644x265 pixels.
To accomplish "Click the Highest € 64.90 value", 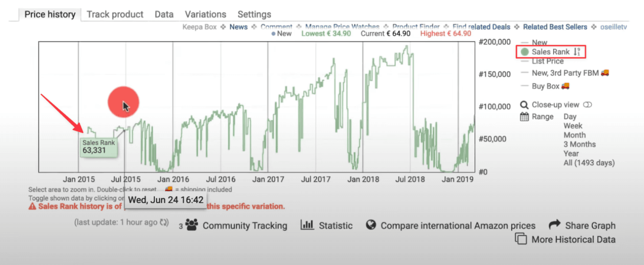I will pyautogui.click(x=445, y=34).
